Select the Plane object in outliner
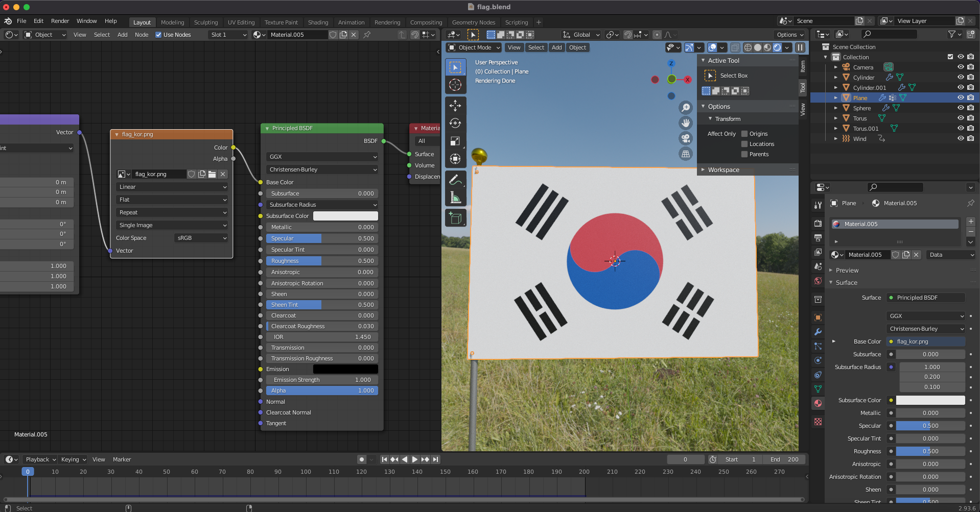Viewport: 980px width, 512px height. [860, 97]
